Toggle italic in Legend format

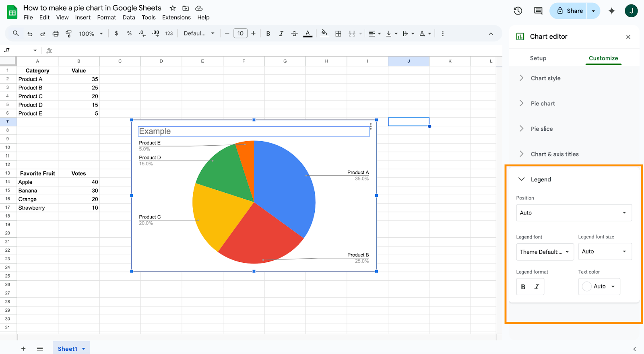click(537, 287)
